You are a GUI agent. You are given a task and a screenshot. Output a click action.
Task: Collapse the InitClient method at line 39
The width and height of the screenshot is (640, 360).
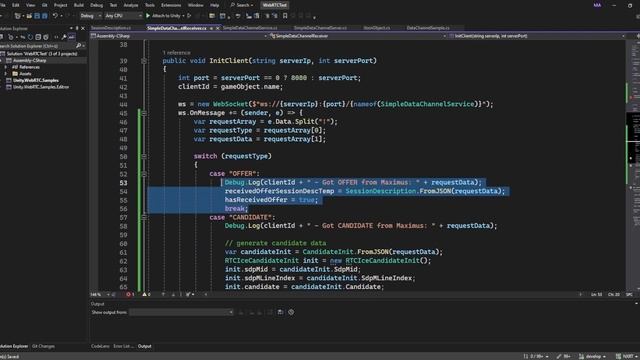pyautogui.click(x=144, y=61)
